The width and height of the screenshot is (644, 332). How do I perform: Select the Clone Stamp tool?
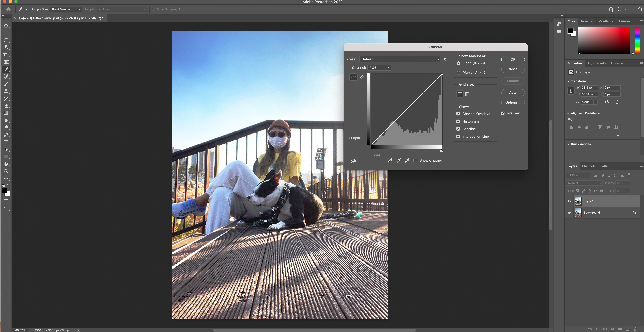6,91
